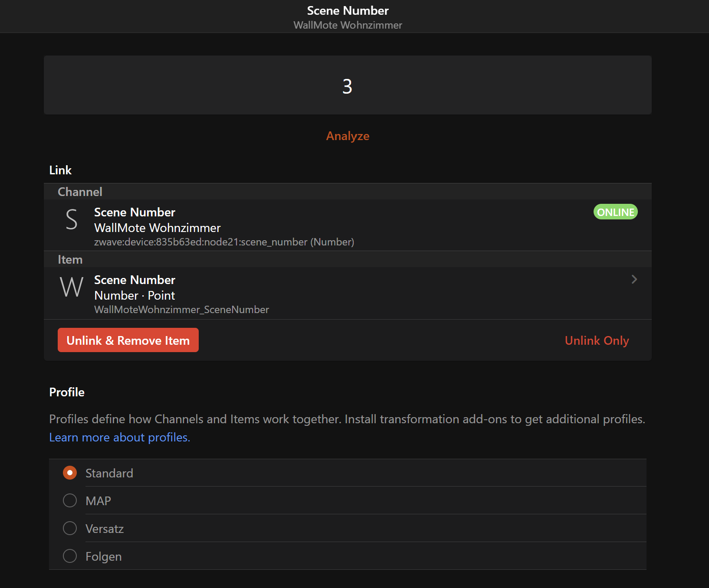The height and width of the screenshot is (588, 709).
Task: Click the current value display showing 3
Action: tap(347, 85)
